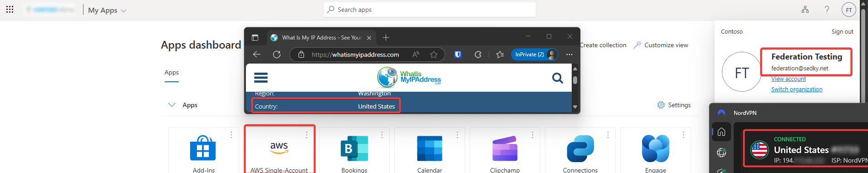Open the Extensions puzzle icon
The width and height of the screenshot is (868, 173).
click(478, 54)
